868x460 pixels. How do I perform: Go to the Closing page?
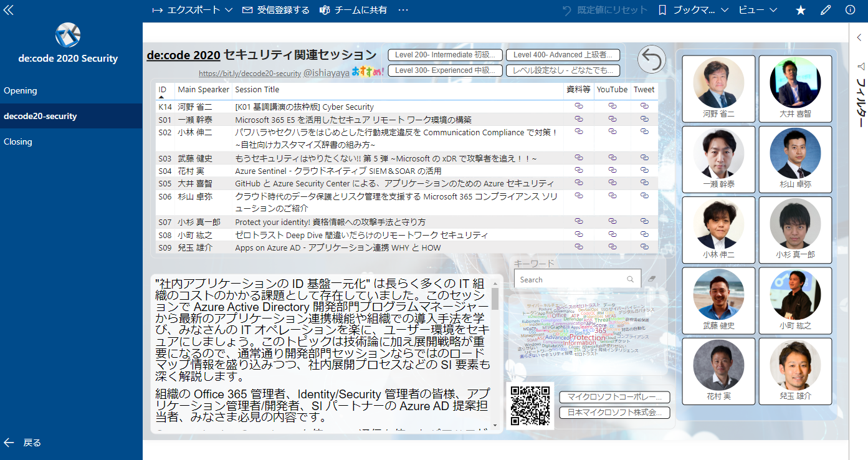(71, 141)
